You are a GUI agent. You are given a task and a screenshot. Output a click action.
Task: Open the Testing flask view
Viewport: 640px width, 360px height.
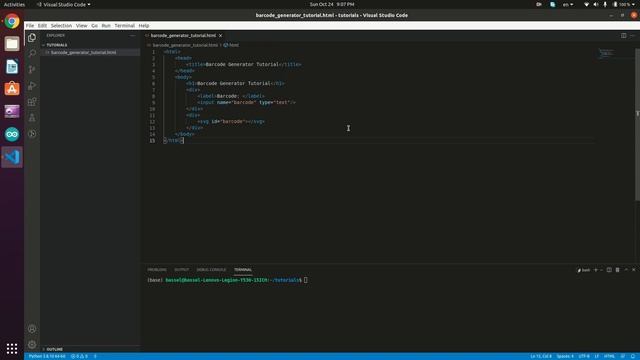(x=32, y=118)
